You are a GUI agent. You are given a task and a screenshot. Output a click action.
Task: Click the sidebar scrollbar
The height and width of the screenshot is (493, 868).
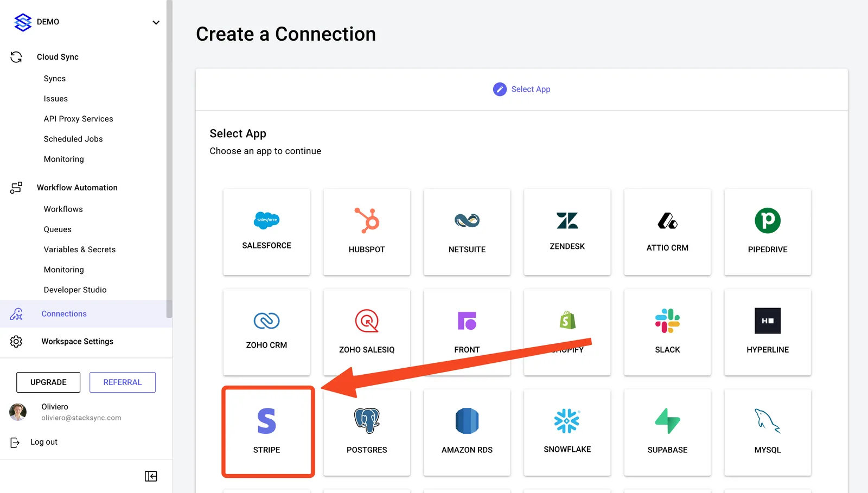tap(169, 158)
